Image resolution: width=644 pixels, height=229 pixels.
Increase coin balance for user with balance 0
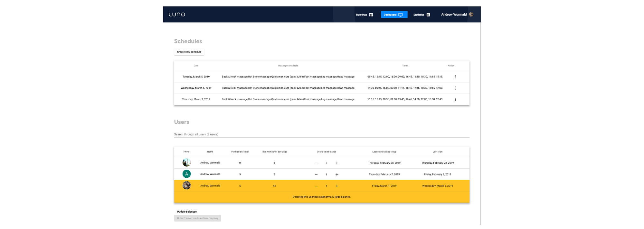pos(337,163)
